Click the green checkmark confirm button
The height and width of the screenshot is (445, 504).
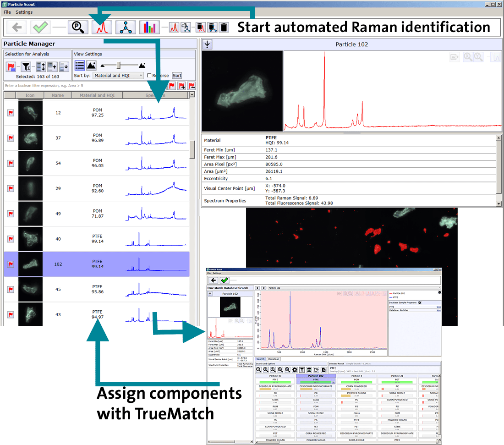[x=40, y=27]
